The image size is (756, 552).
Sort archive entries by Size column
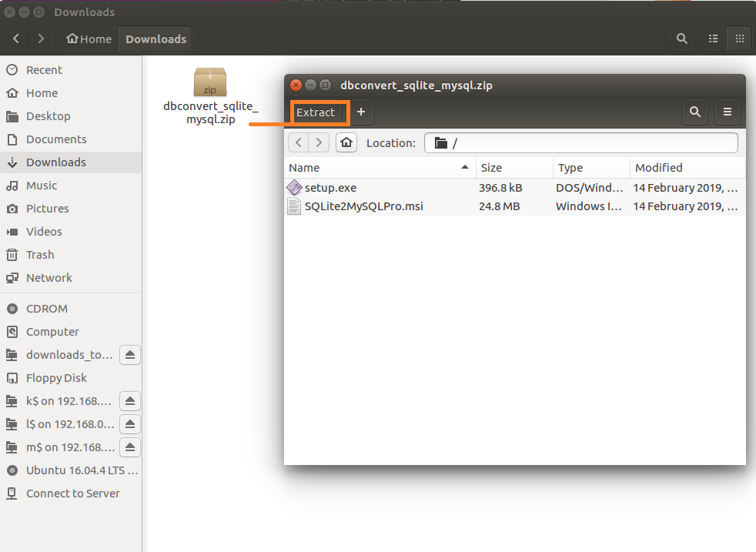[x=514, y=168]
